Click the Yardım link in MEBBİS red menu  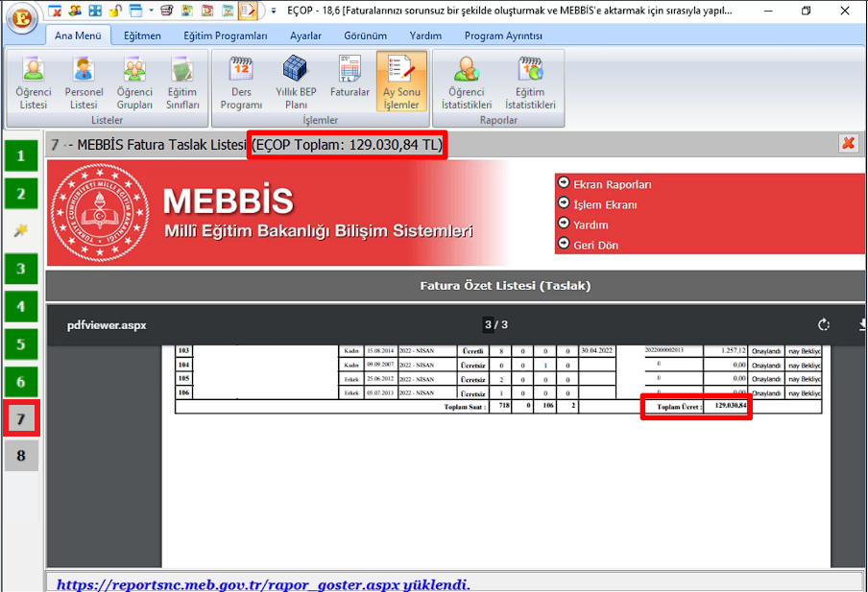(591, 225)
